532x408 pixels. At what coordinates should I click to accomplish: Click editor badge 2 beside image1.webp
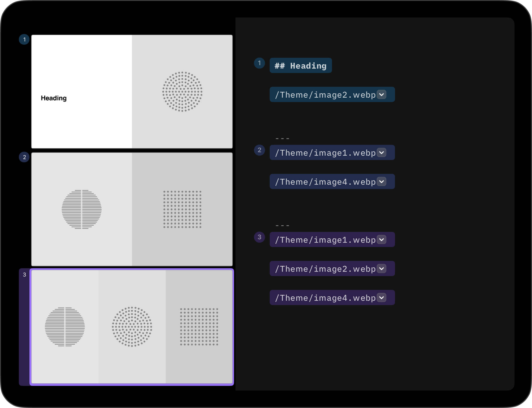[259, 150]
